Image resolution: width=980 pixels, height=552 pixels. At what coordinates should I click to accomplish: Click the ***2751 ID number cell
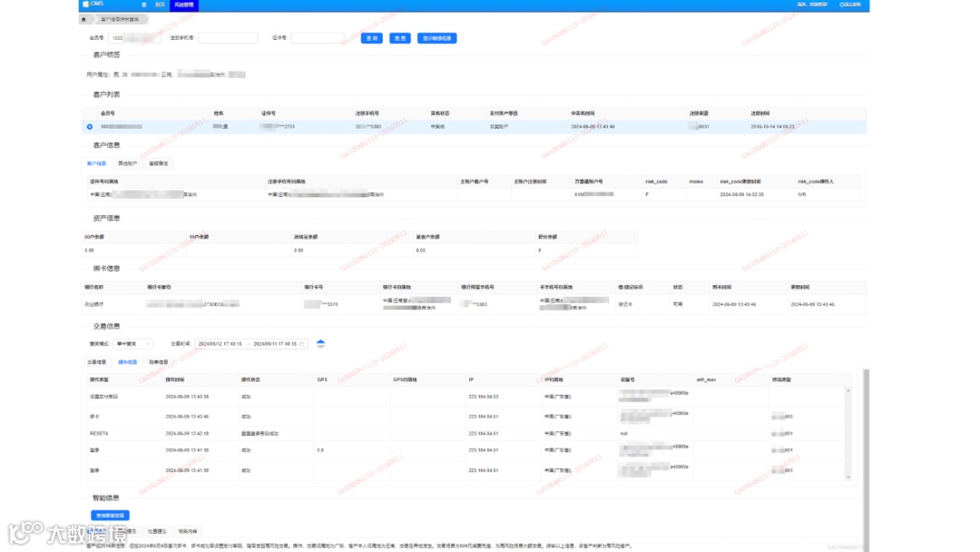(x=279, y=126)
